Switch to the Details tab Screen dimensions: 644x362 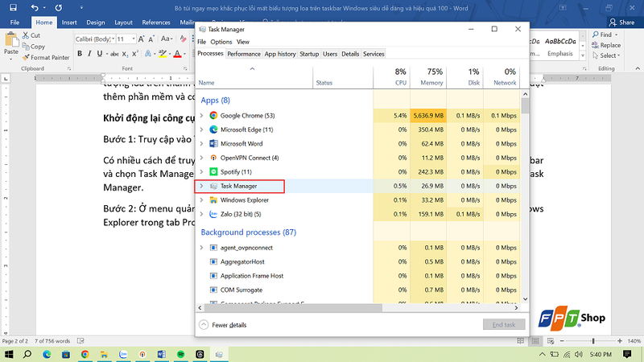click(350, 54)
